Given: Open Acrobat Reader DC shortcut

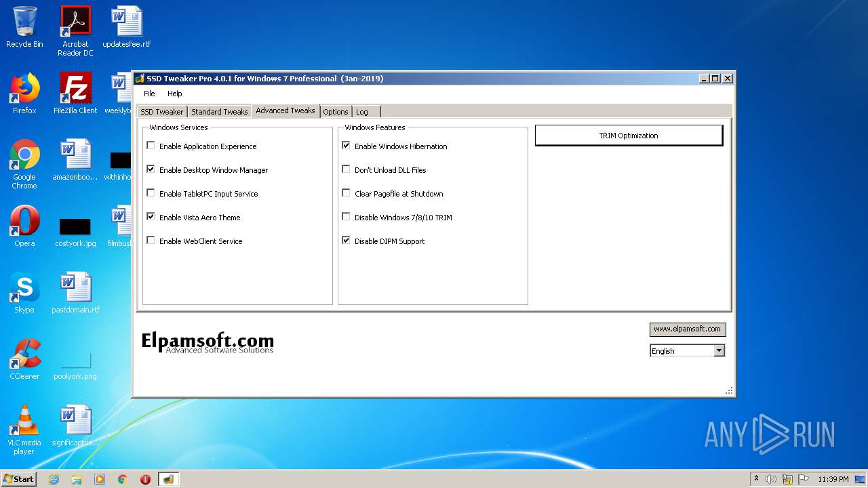Looking at the screenshot, I should 75,31.
